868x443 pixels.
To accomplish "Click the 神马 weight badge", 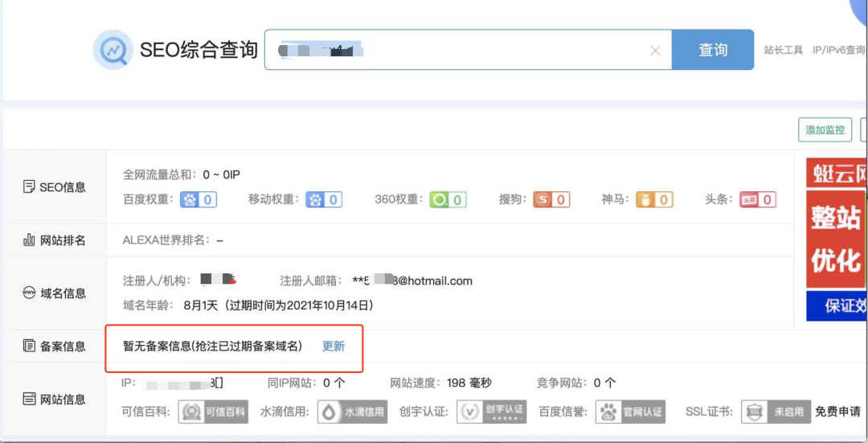I will coord(654,199).
